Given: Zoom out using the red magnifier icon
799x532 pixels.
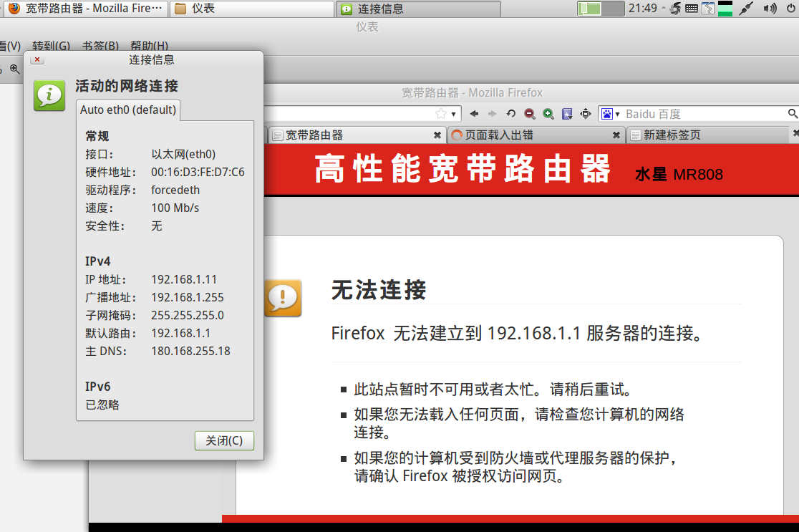Looking at the screenshot, I should point(530,114).
